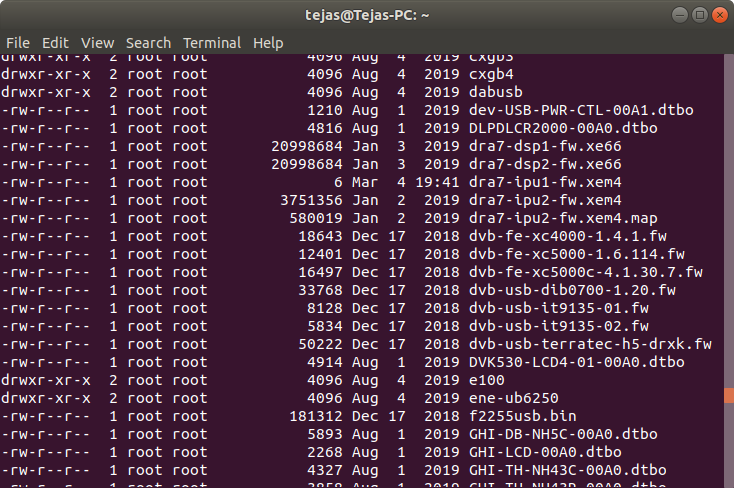The height and width of the screenshot is (488, 734).
Task: Click DVK530-LCD4-01-00A0.dtbo filename
Action: pos(577,362)
